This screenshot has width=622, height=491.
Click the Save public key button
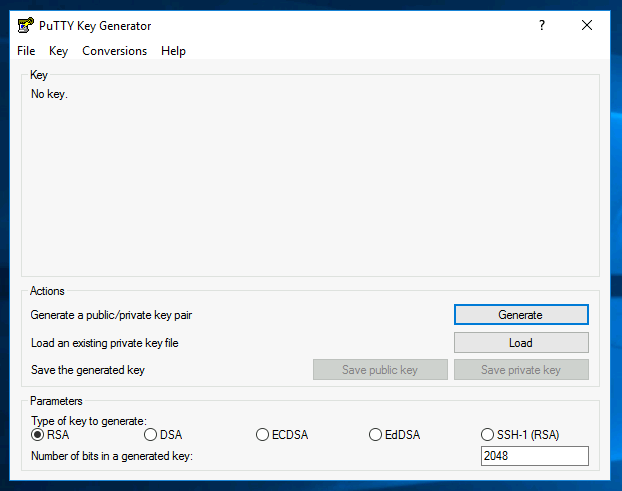[380, 370]
